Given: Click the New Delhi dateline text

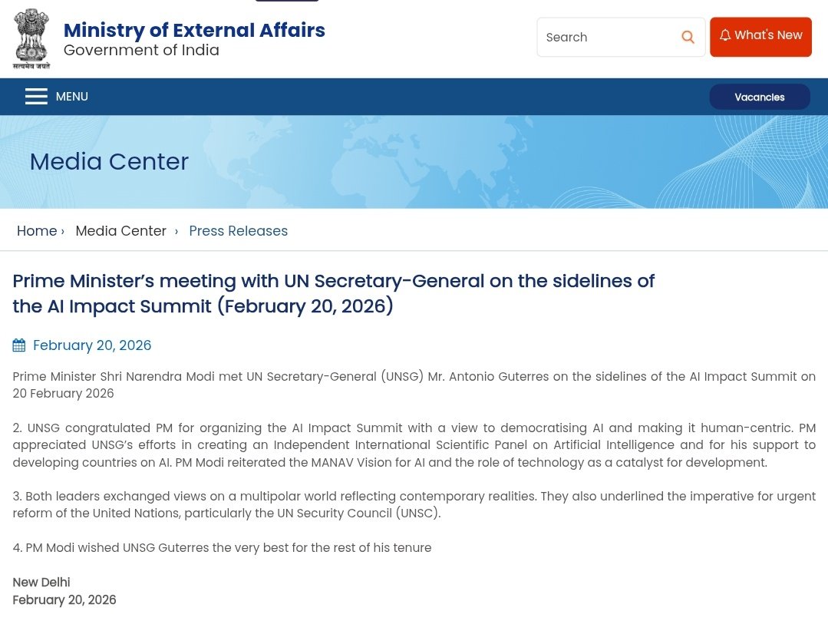Looking at the screenshot, I should coord(41,583).
